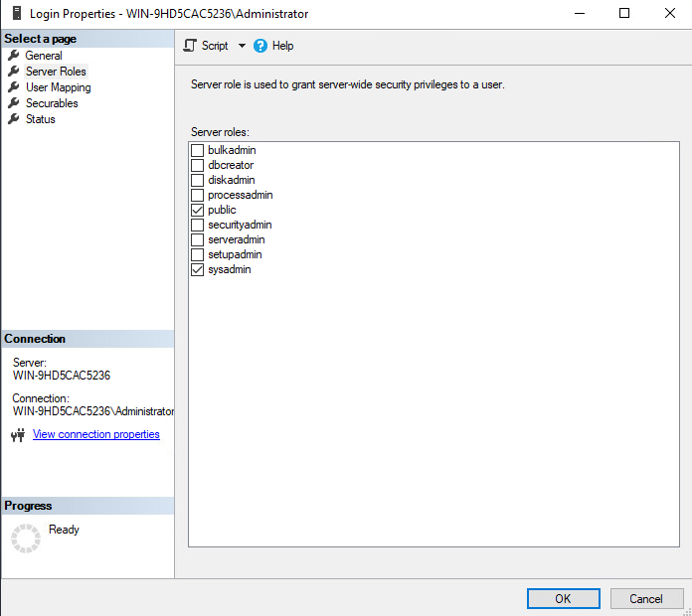Open the Script dropdown arrow
The image size is (692, 616).
pyautogui.click(x=242, y=46)
